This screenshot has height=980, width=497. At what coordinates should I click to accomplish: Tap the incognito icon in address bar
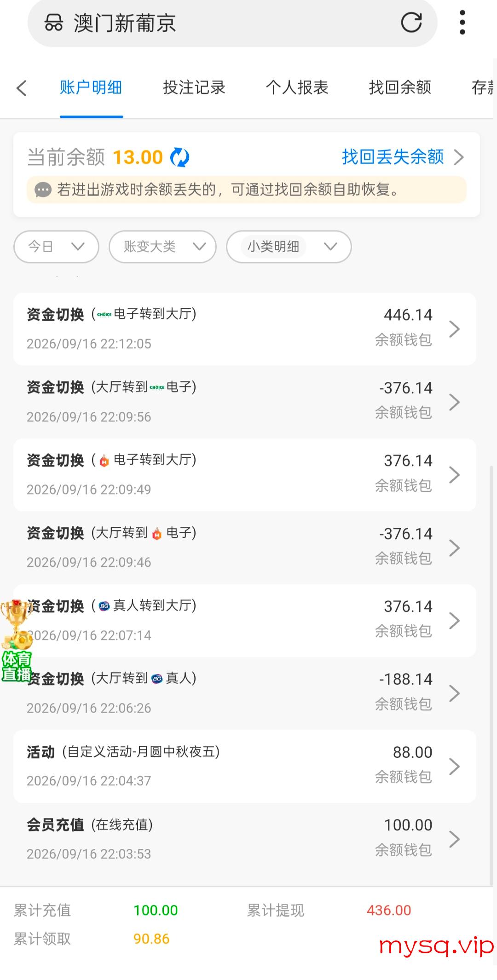53,23
